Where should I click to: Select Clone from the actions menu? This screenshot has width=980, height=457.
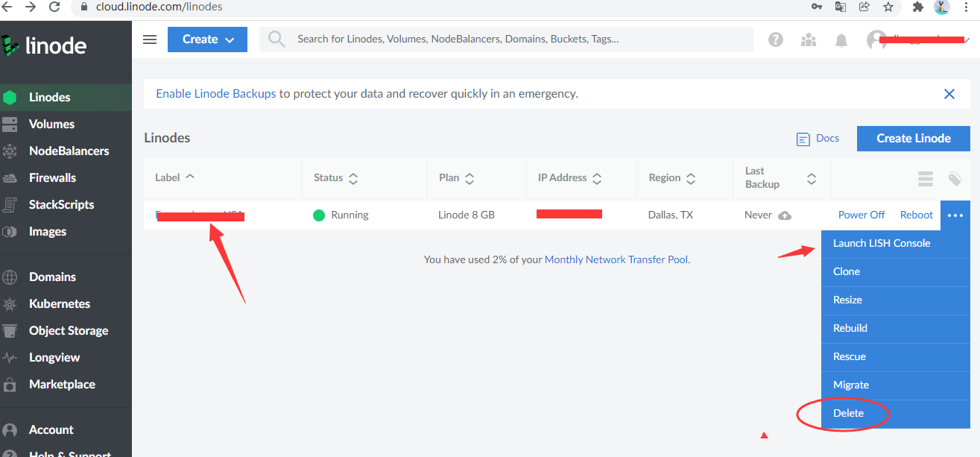(x=896, y=272)
